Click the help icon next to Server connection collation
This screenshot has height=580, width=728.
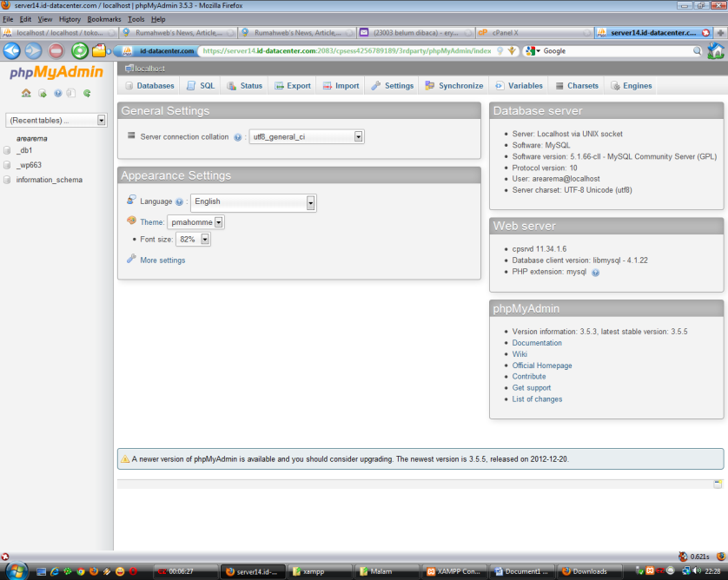click(x=238, y=137)
